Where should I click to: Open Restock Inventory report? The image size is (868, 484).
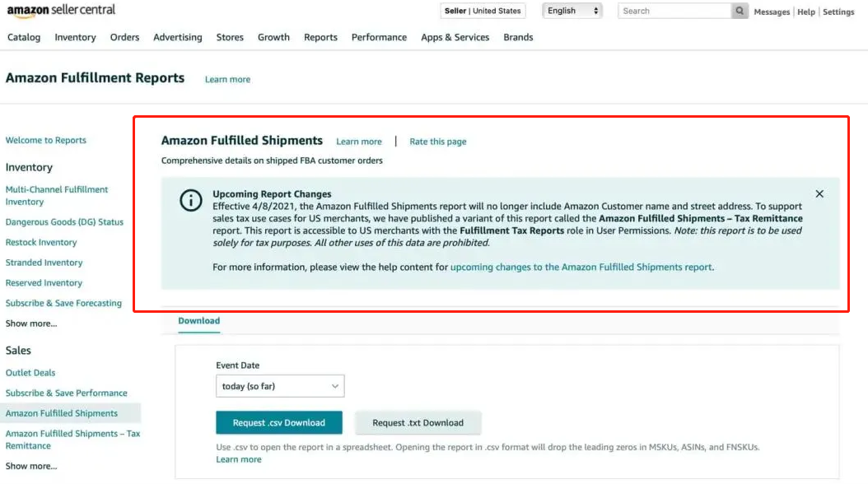tap(41, 242)
